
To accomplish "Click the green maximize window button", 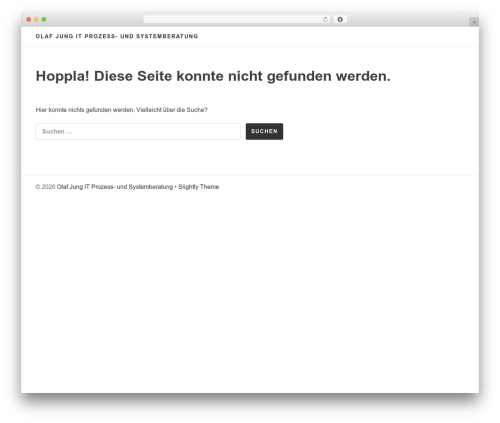I will 44,19.
